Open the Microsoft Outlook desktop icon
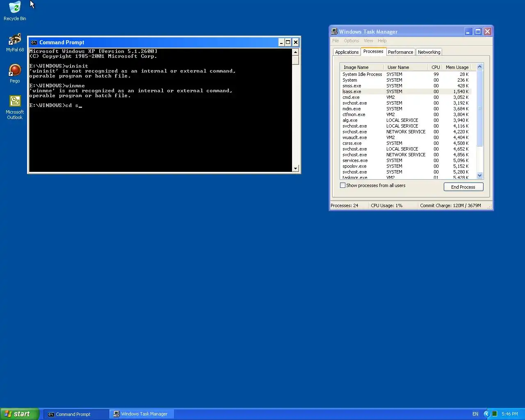Screen dimensions: 525x420 click(15, 107)
